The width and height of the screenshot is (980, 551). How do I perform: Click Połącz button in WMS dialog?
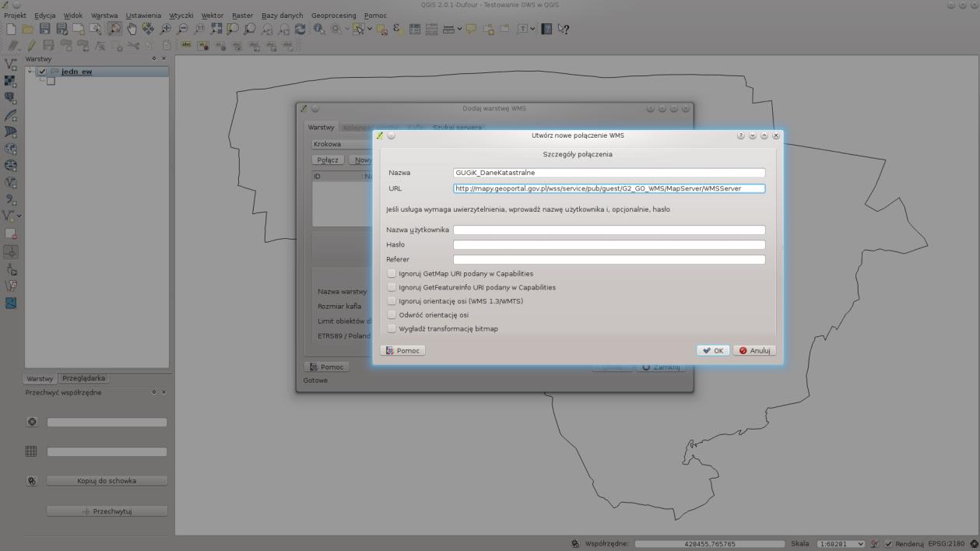[x=328, y=160]
